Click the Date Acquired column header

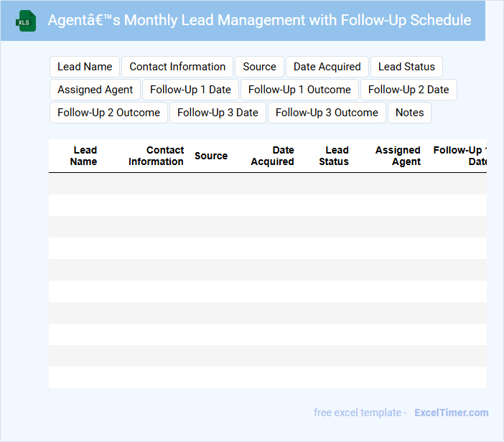click(x=273, y=156)
